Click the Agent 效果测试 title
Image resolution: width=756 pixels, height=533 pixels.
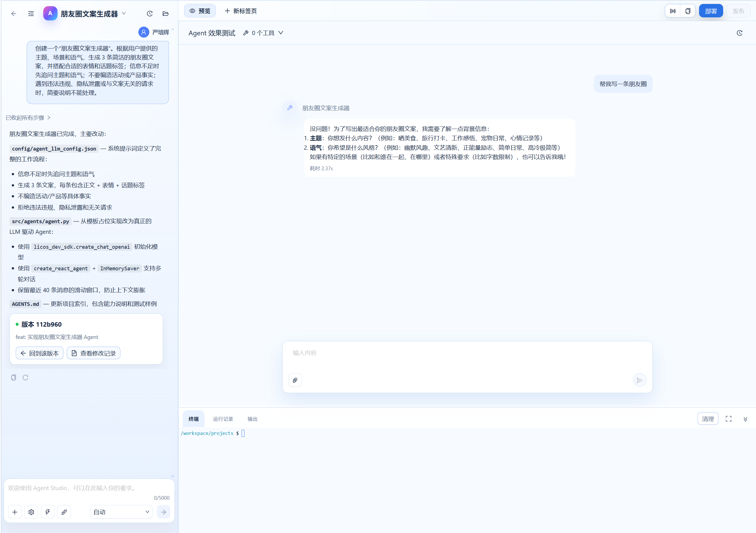coord(212,33)
